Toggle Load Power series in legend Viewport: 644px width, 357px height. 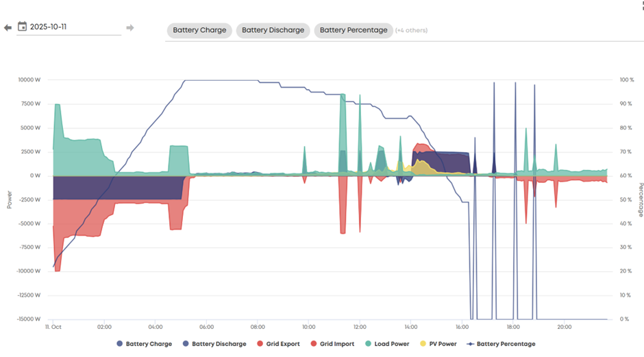(x=387, y=344)
